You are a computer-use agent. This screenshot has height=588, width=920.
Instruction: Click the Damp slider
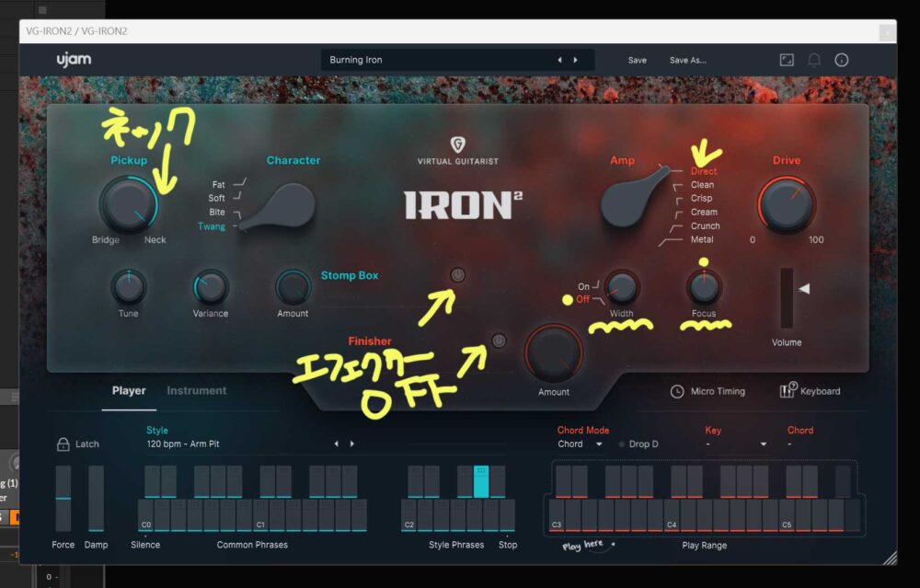tap(97, 498)
